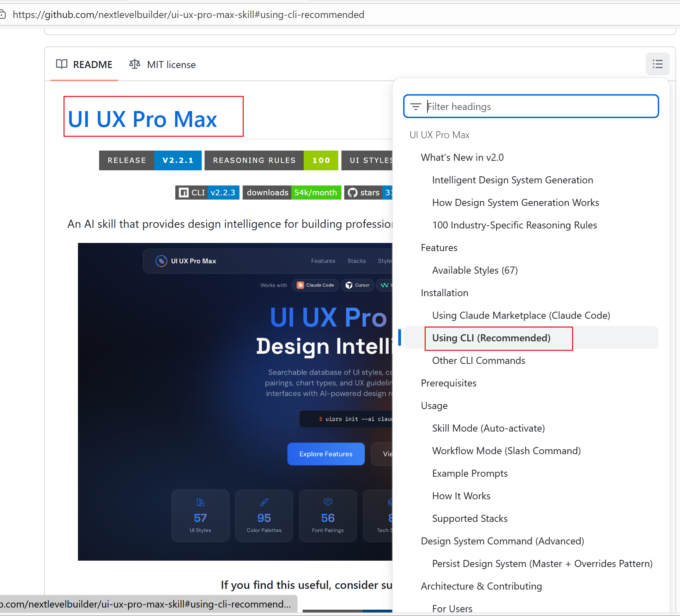
Task: Click the URL in the address bar
Action: (x=188, y=14)
